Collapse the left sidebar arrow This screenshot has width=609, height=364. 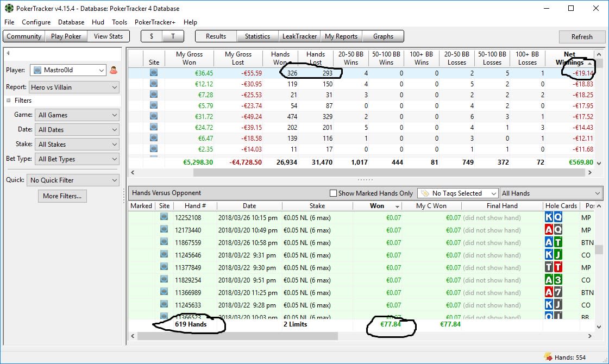click(x=8, y=53)
